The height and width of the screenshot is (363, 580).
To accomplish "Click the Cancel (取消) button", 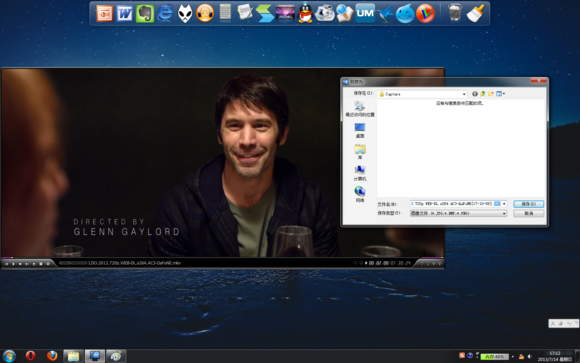I will pos(529,214).
